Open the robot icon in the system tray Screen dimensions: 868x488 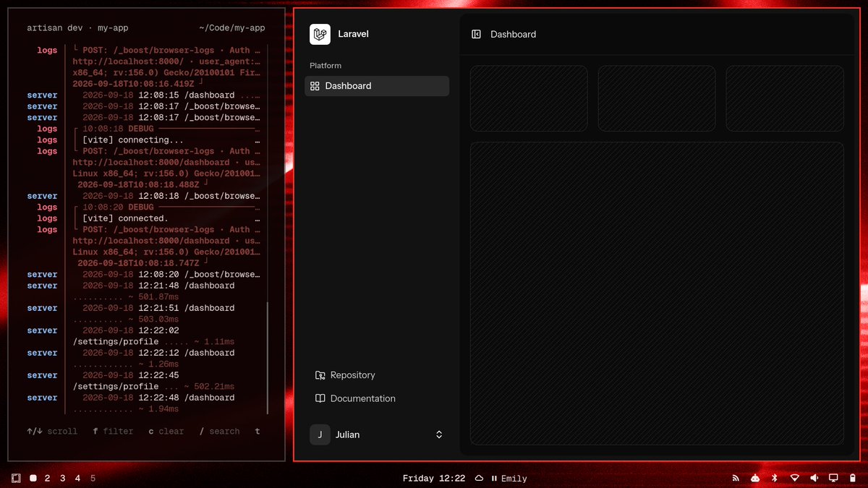click(x=755, y=478)
